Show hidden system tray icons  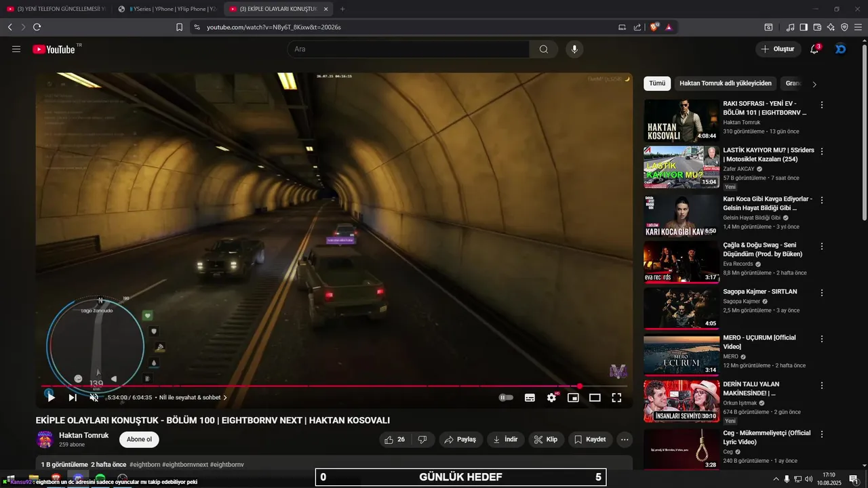[776, 479]
